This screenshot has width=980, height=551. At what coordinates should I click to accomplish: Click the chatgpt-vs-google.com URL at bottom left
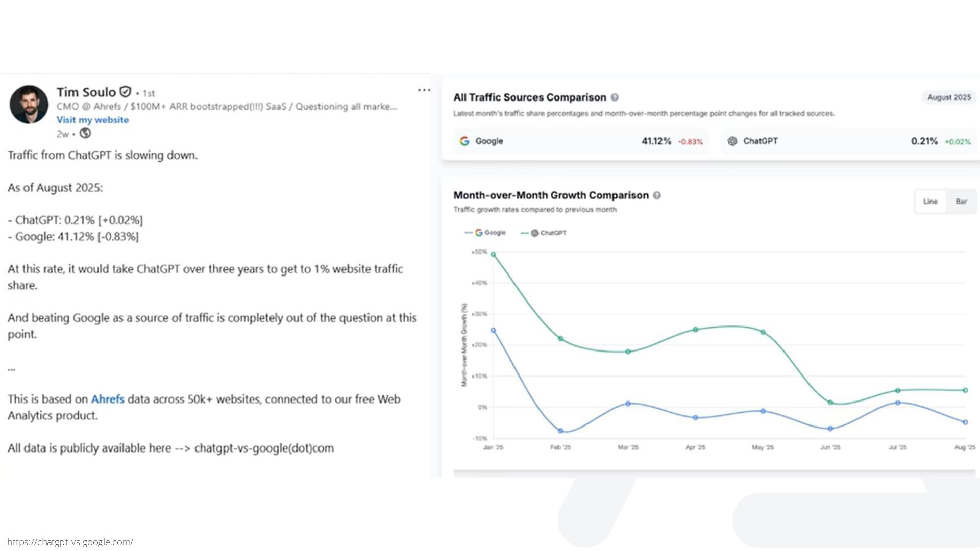pyautogui.click(x=70, y=542)
